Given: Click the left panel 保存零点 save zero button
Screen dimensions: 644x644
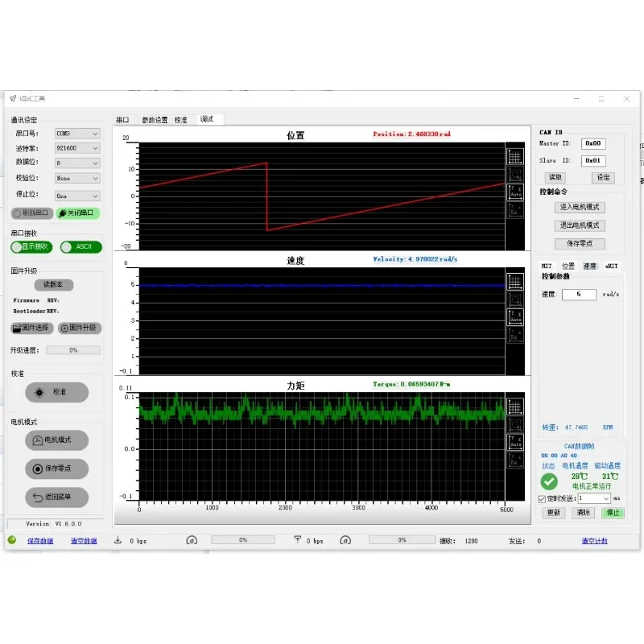Looking at the screenshot, I should point(56,469).
